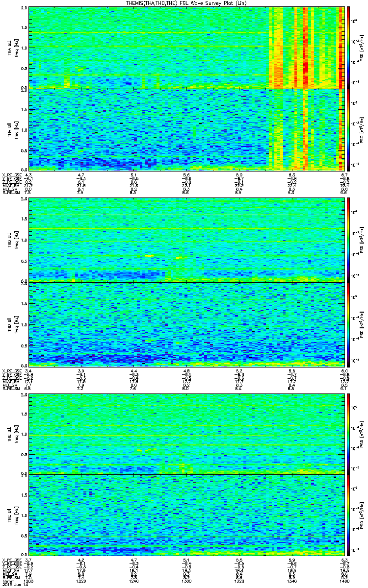
Task: Click the 'THD B⊥ freq [Hz]' axis label
Action: pos(12,240)
